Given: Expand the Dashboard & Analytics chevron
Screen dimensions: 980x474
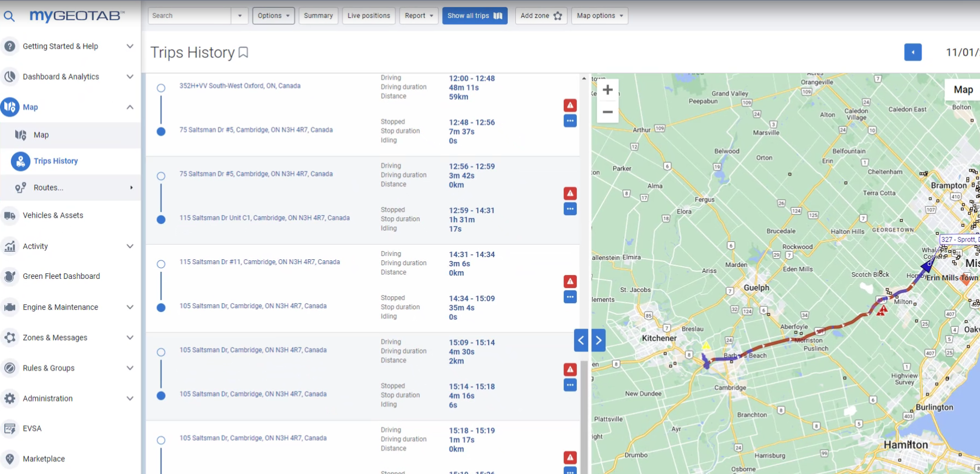Looking at the screenshot, I should (x=130, y=77).
